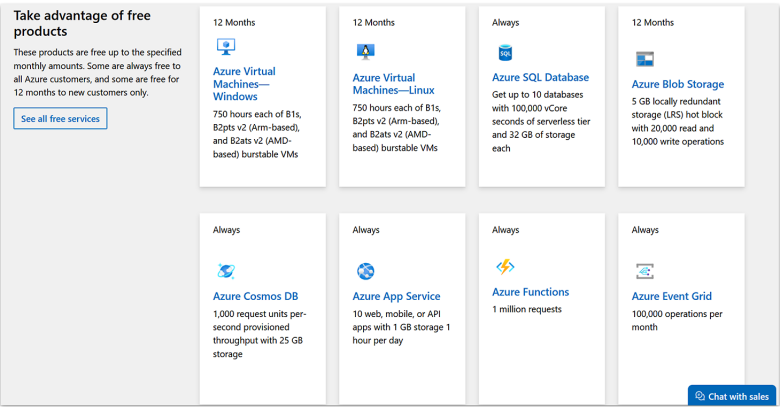Click the 12 Months label on the Blob Storage card
Screen dimensions: 780x409
(x=653, y=22)
